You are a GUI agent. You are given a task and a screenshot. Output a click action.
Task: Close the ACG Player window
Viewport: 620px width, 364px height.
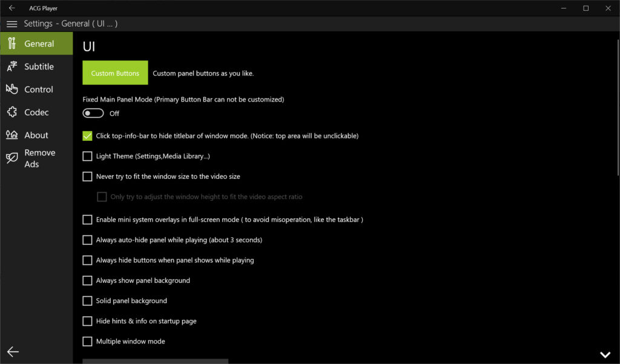pyautogui.click(x=608, y=8)
